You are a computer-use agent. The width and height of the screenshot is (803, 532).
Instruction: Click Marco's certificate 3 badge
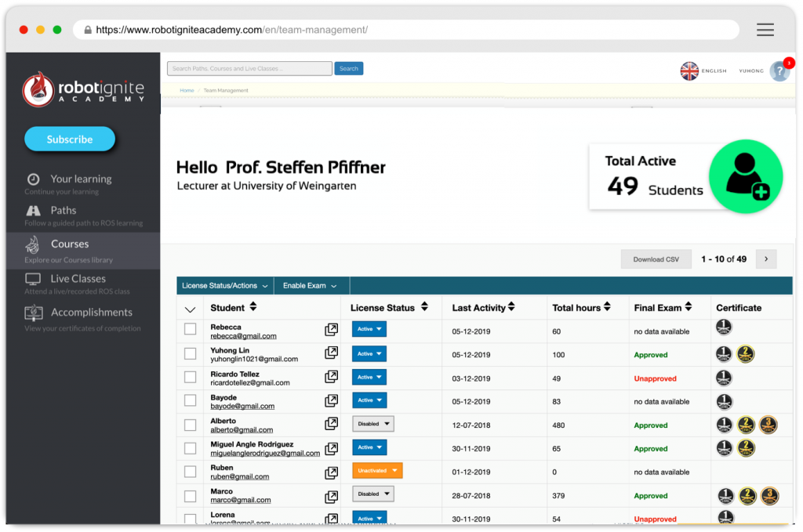coord(770,496)
